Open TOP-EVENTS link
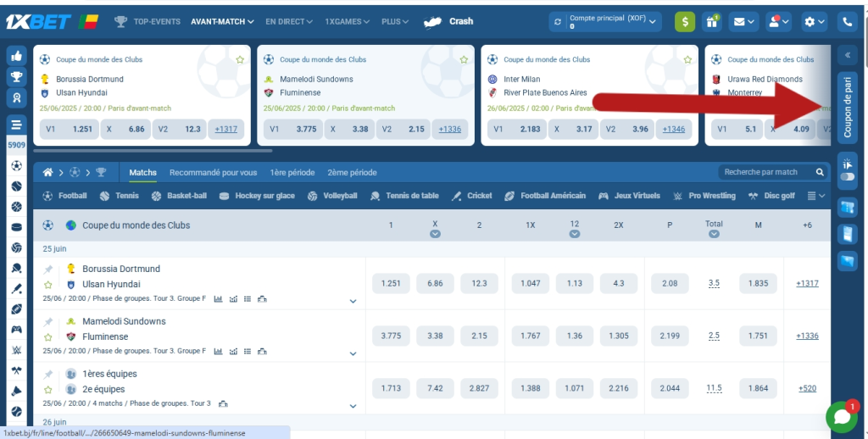The image size is (868, 439). tap(147, 21)
